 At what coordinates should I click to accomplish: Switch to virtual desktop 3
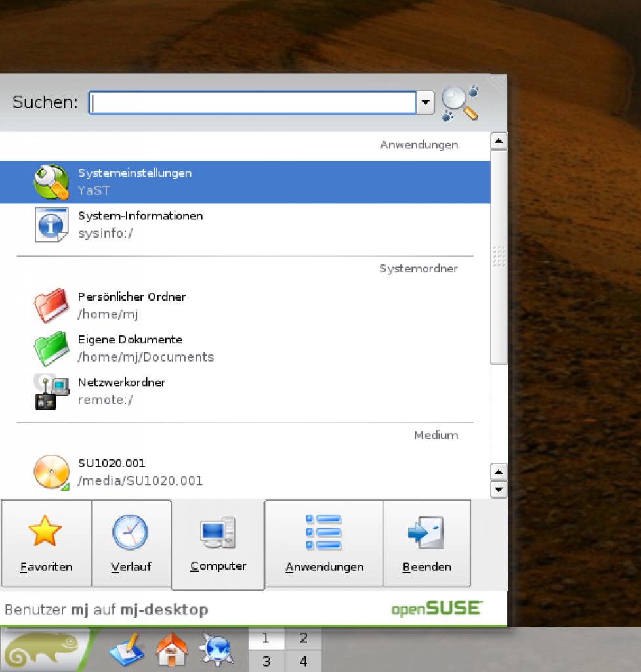tap(266, 661)
